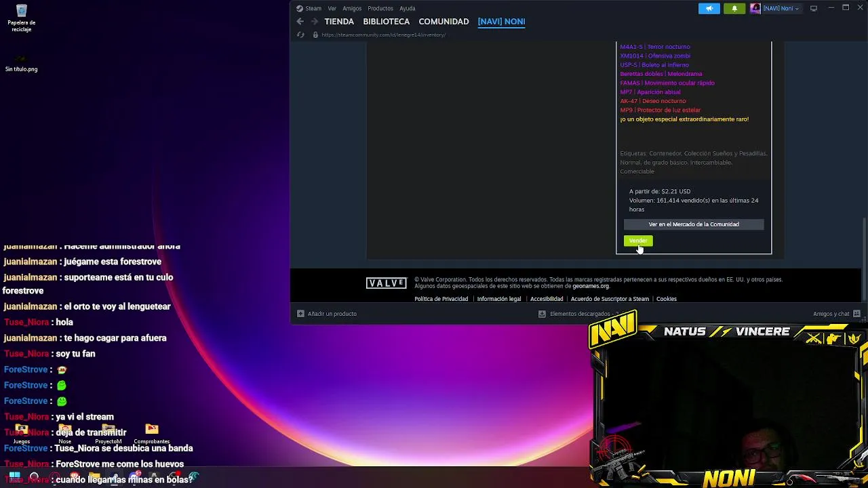Go to the TIENDA tab
868x488 pixels.
click(x=339, y=21)
